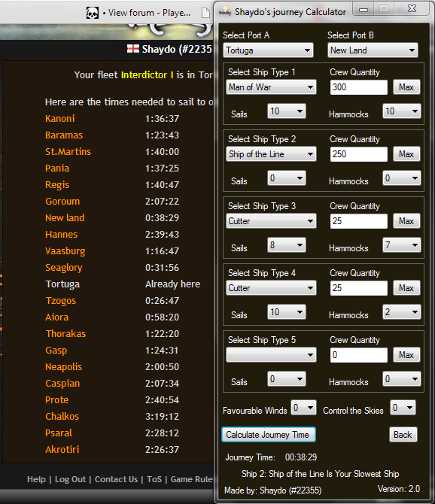This screenshot has width=435, height=504.
Task: Open the empty Ship Type 5 dropdown
Action: point(271,355)
